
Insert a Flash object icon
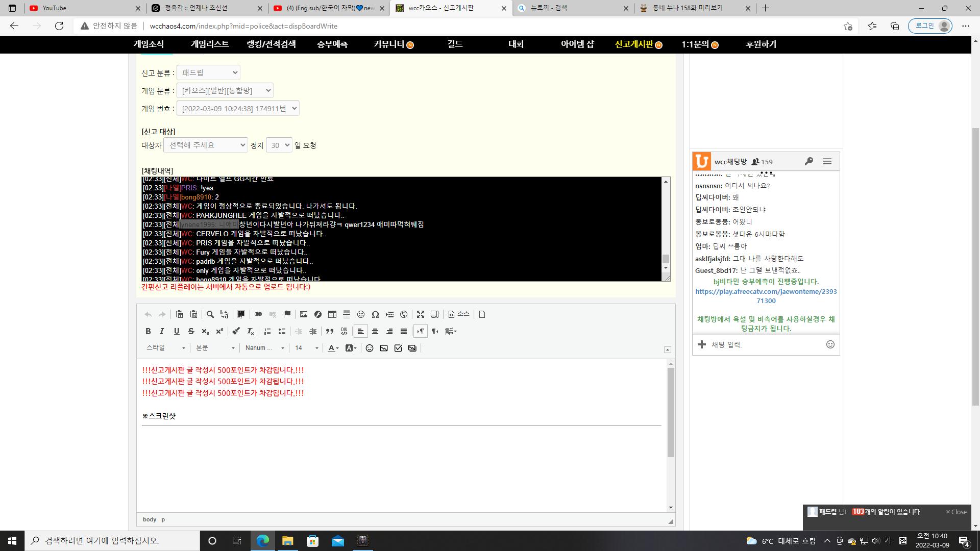tap(318, 314)
